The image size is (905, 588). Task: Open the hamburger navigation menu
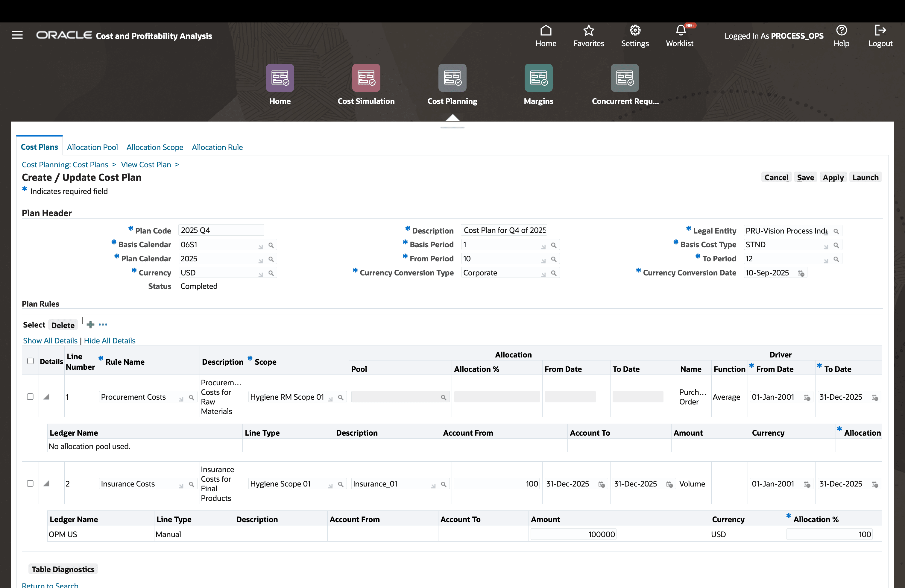click(x=17, y=35)
